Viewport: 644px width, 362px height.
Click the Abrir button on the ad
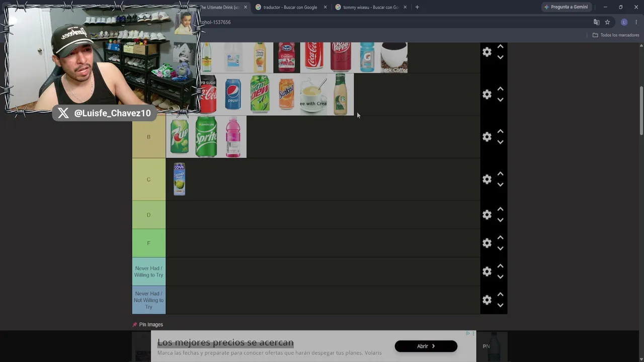pyautogui.click(x=426, y=346)
